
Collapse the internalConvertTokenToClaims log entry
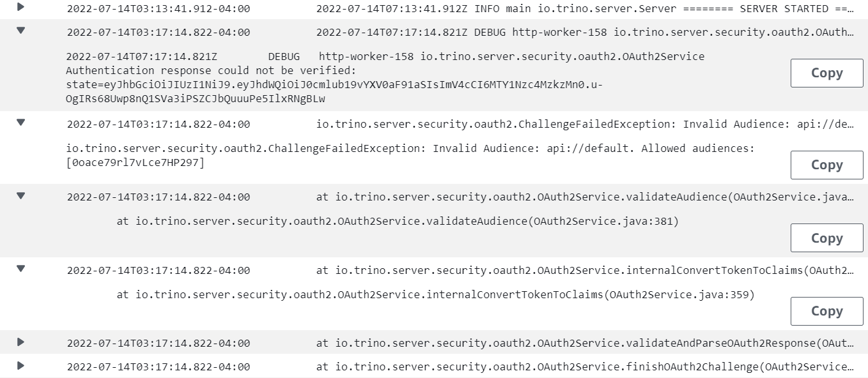20,270
